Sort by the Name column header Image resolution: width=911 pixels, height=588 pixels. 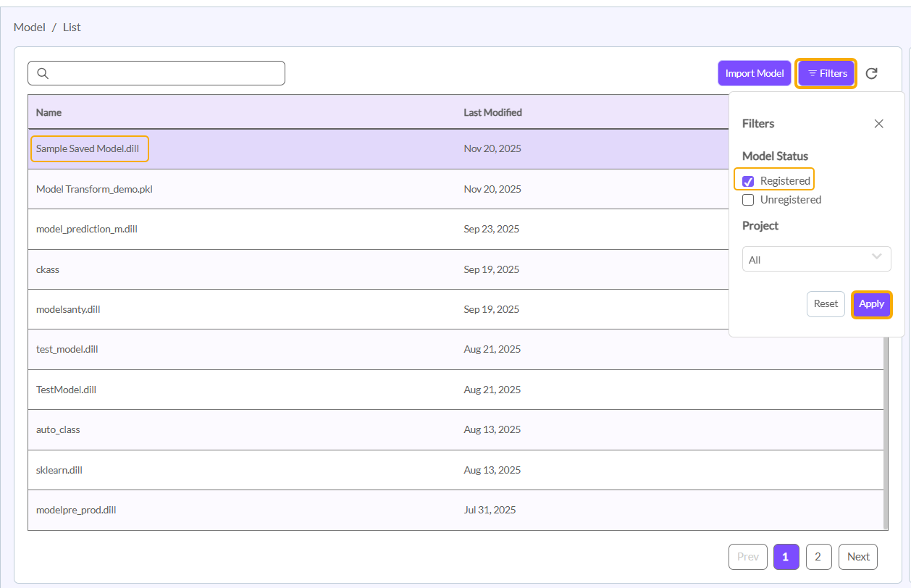click(x=49, y=112)
